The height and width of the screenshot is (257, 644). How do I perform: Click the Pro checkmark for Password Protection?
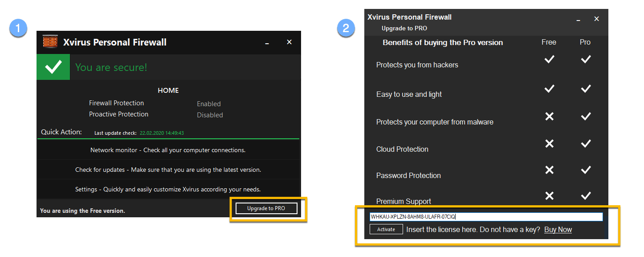(x=585, y=169)
